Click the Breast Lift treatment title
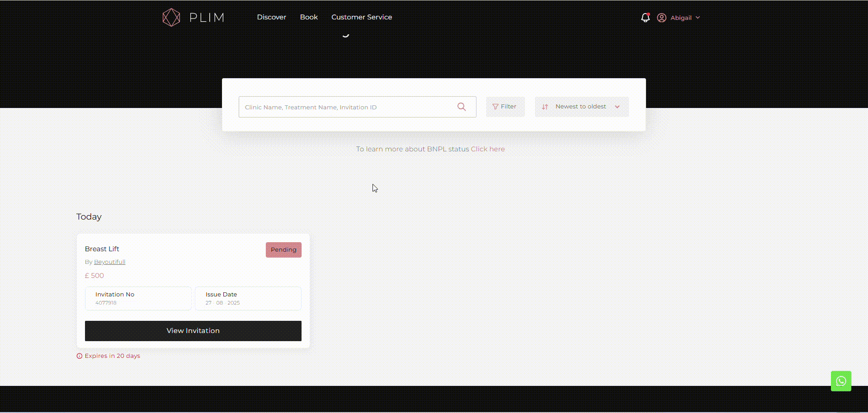Viewport: 868px width, 413px height. pyautogui.click(x=102, y=249)
